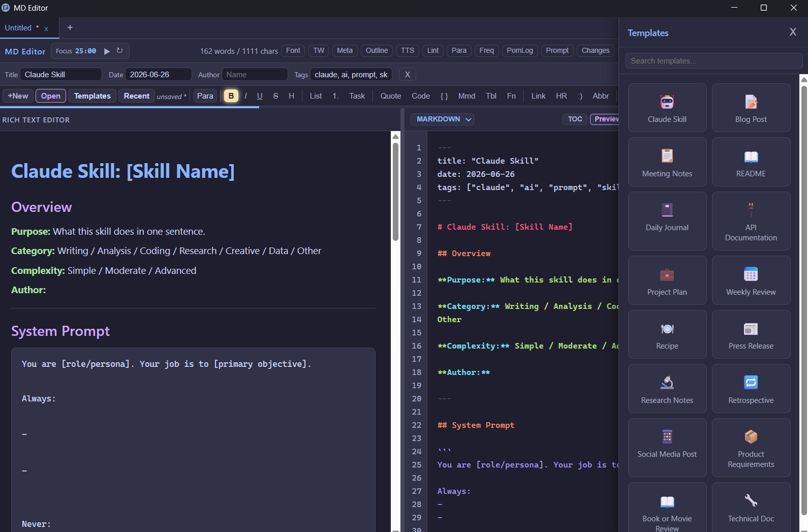Create a new document with +New

coord(18,96)
